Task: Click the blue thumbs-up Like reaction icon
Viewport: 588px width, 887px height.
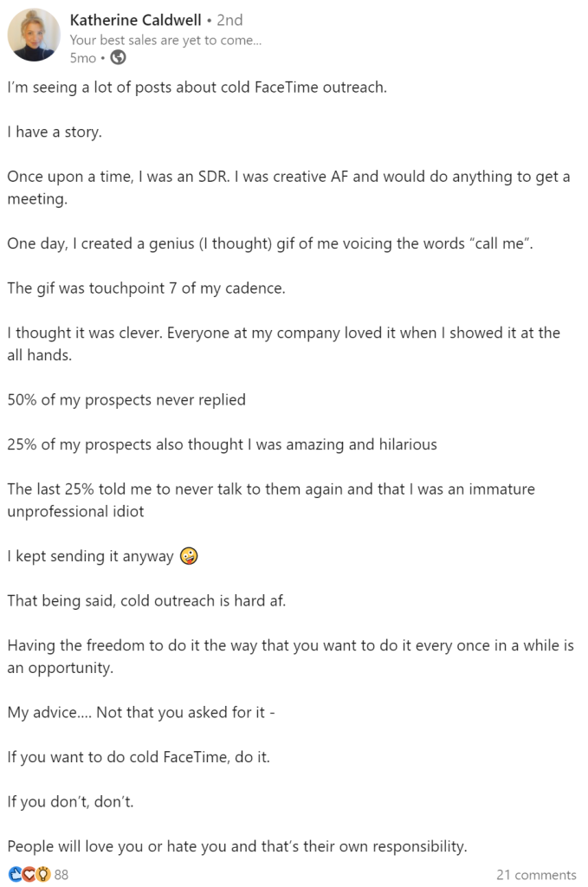Action: (x=16, y=874)
